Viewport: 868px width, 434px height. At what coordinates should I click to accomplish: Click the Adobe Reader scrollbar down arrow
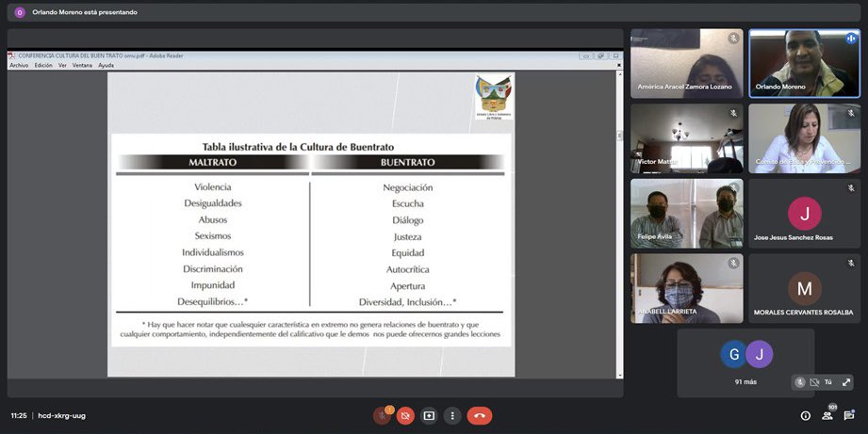pos(619,376)
